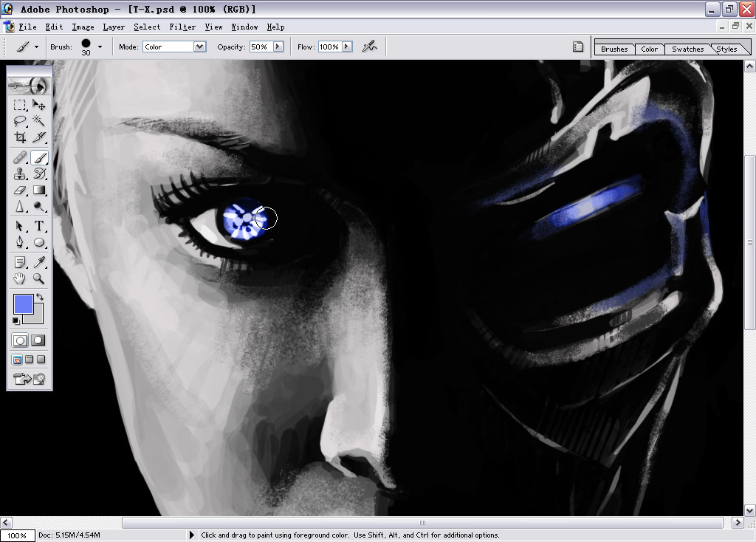Switch to Quick Mask mode
Screen dimensions: 756x542
tap(38, 340)
